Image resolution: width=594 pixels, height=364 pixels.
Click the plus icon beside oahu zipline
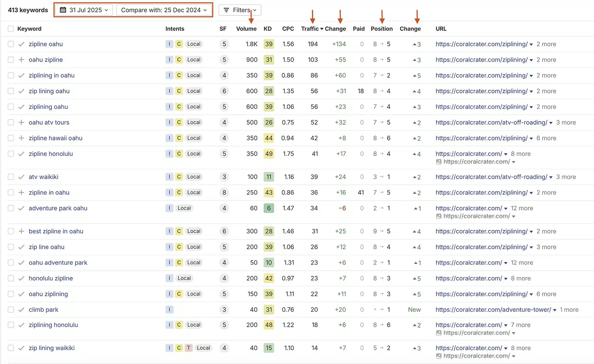click(21, 60)
